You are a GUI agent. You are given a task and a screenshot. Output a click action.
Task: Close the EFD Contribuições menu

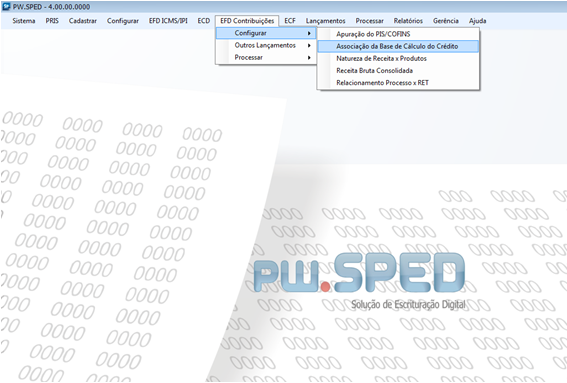[x=247, y=21]
